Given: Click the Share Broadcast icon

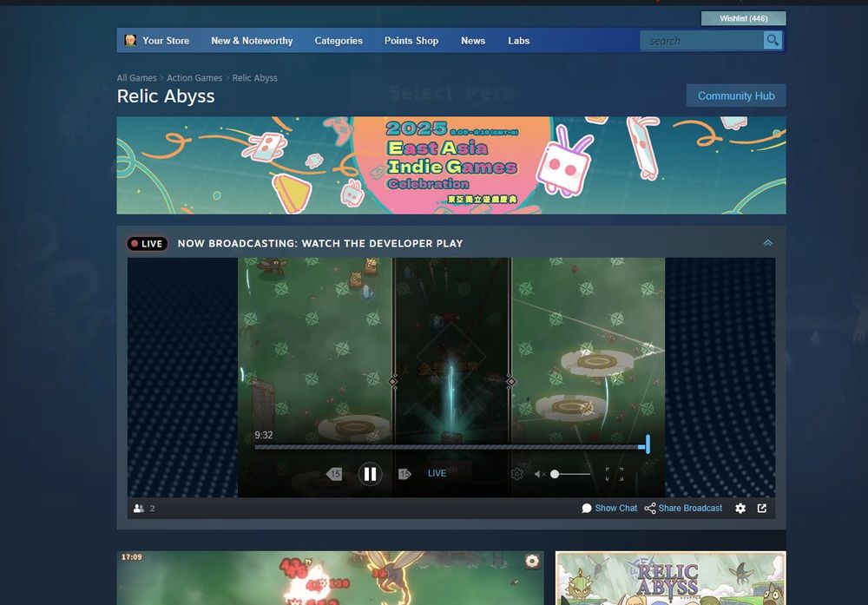Looking at the screenshot, I should (x=650, y=508).
